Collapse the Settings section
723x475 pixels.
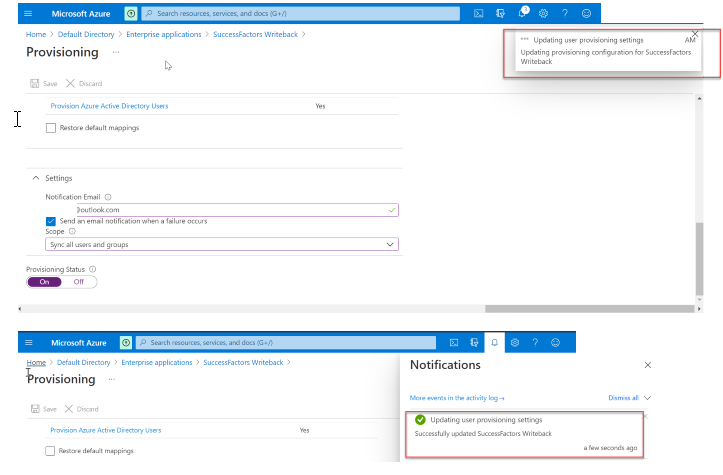[36, 178]
